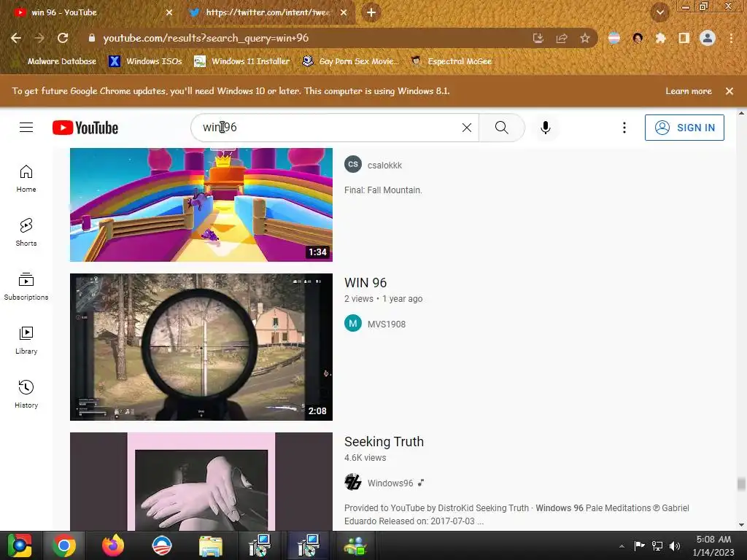Open History in the sidebar
The height and width of the screenshot is (560, 747).
tap(26, 394)
